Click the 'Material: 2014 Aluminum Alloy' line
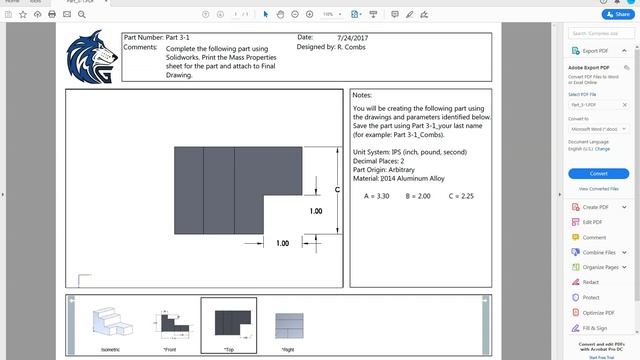 tap(398, 178)
